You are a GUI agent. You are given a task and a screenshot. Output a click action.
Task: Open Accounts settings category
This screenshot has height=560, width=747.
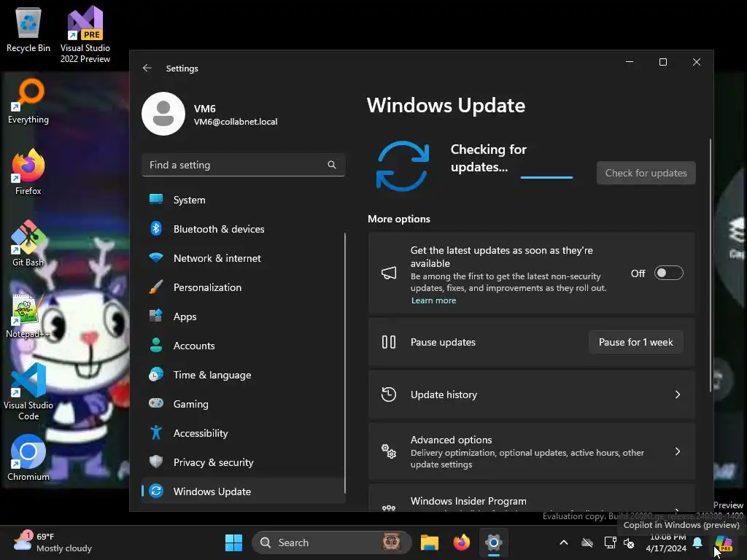pos(244,345)
